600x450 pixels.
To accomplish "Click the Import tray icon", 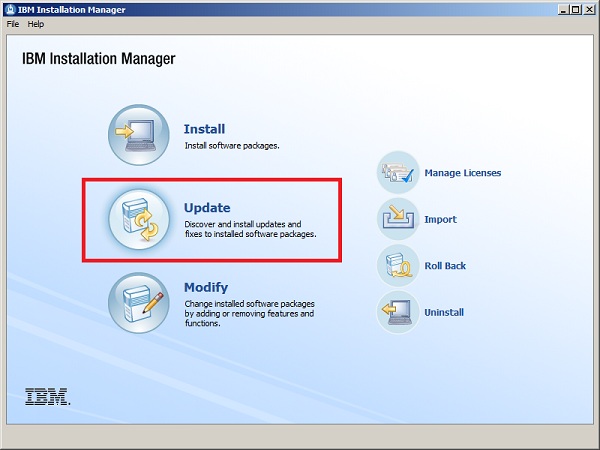I will tap(398, 219).
